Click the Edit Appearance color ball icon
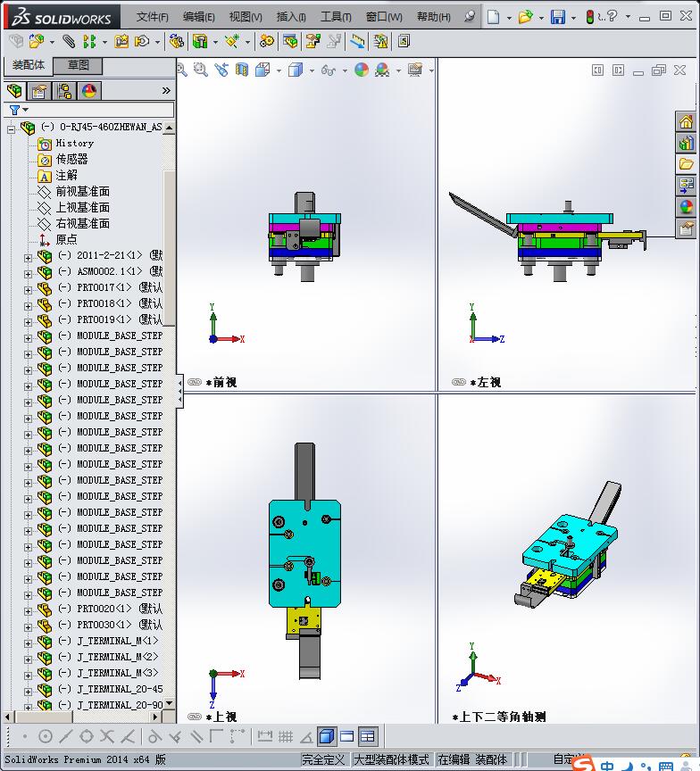700x771 pixels. tap(362, 70)
